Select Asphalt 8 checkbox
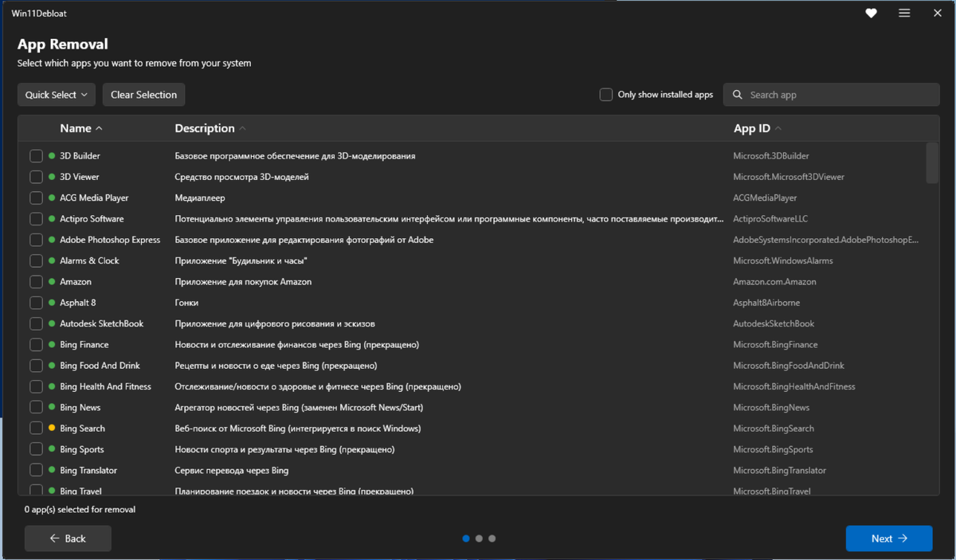Screen dimensions: 956x560 (x=37, y=303)
